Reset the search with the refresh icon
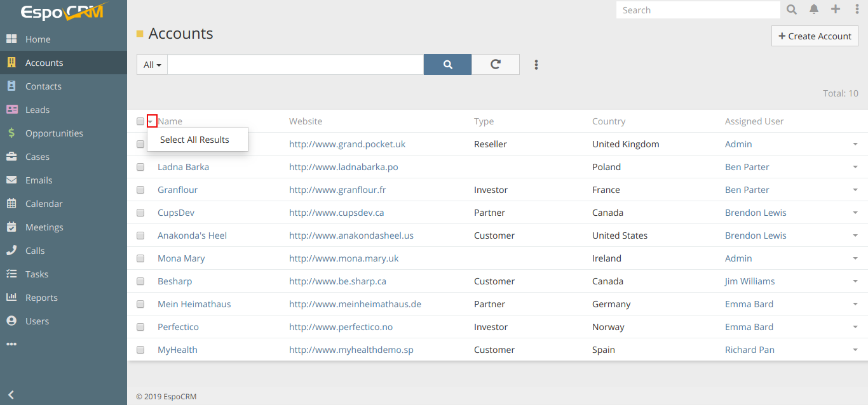 click(496, 65)
